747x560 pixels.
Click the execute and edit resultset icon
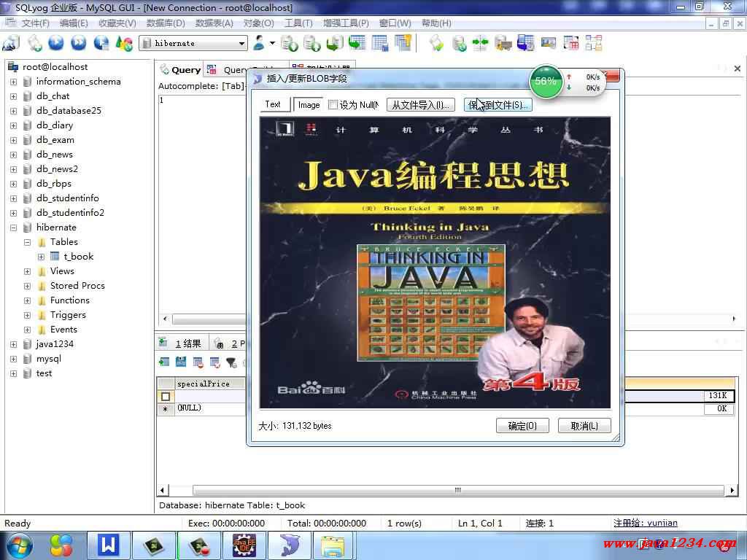click(x=101, y=43)
